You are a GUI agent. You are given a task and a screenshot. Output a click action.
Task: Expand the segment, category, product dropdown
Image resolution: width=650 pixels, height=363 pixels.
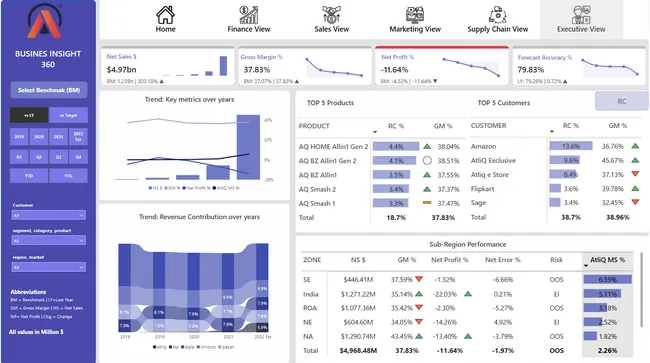(49, 240)
